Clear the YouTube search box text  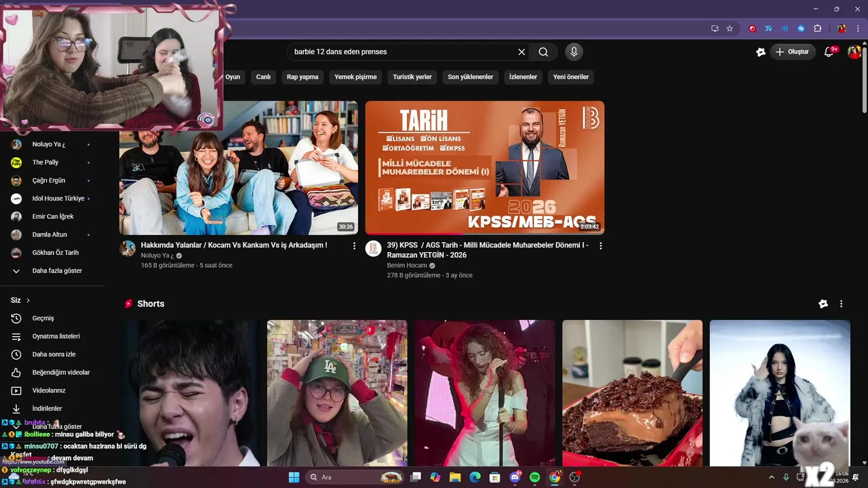click(521, 52)
